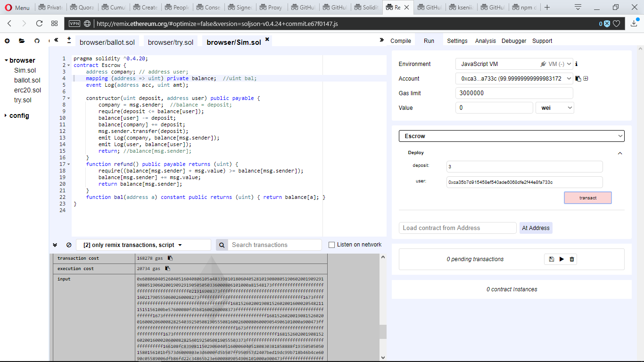Open a local file with the folder icon
This screenshot has width=644, height=362.
(x=22, y=41)
